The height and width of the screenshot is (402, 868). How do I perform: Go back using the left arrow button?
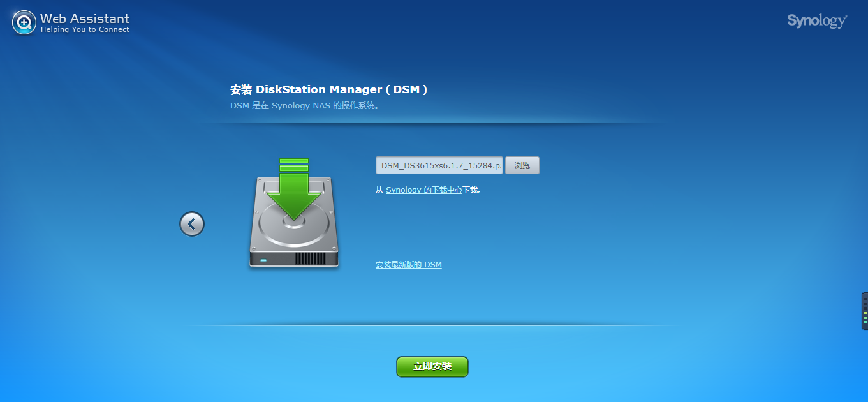[192, 224]
